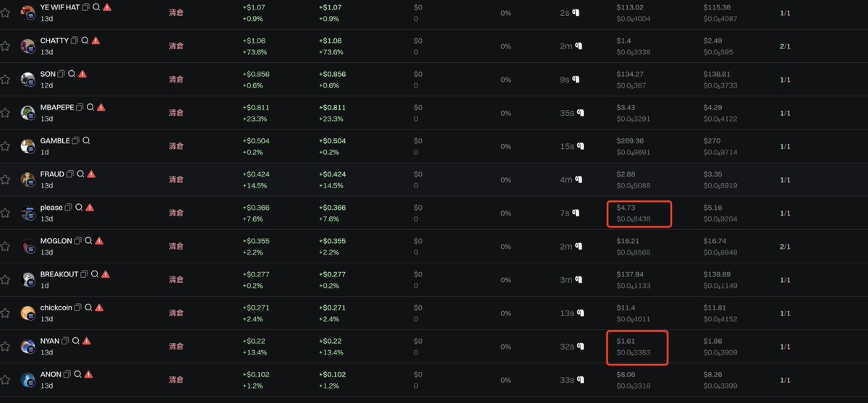Viewport: 868px width, 403px height.
Task: Open the red warning icon beside MBAPEPE
Action: [x=101, y=107]
